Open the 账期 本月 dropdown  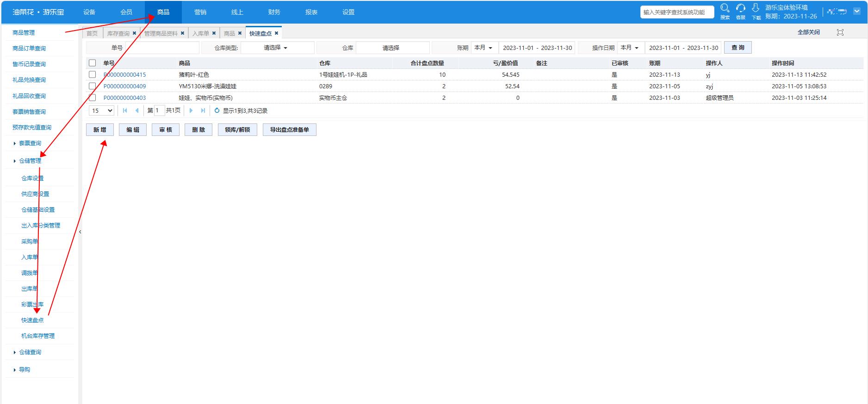484,48
